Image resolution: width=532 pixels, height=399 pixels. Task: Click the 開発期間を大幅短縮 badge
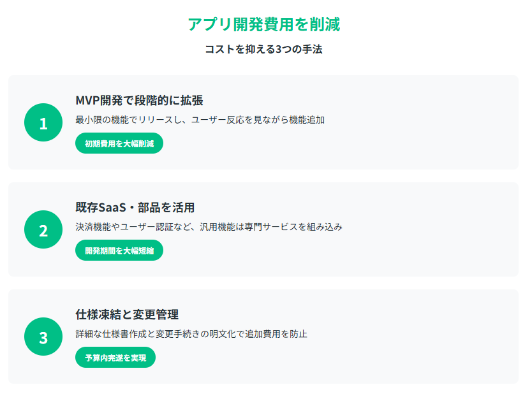pyautogui.click(x=119, y=250)
